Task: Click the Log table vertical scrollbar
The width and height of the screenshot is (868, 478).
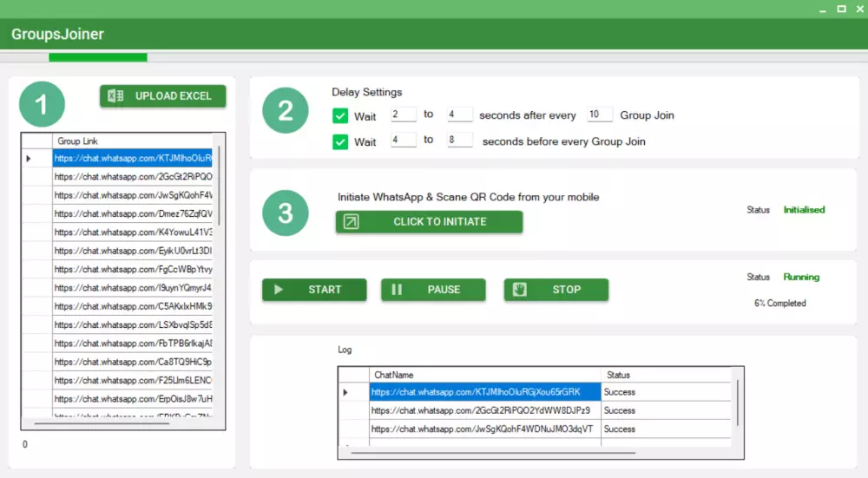Action: tap(737, 403)
